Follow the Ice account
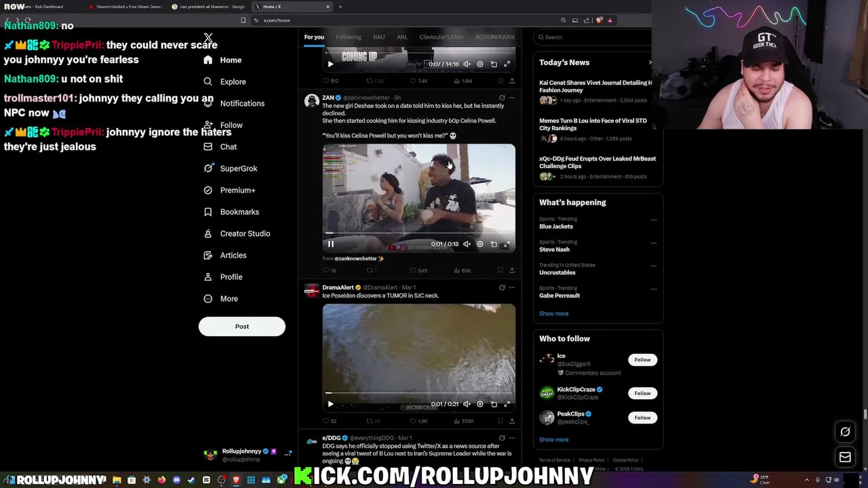 tap(643, 360)
